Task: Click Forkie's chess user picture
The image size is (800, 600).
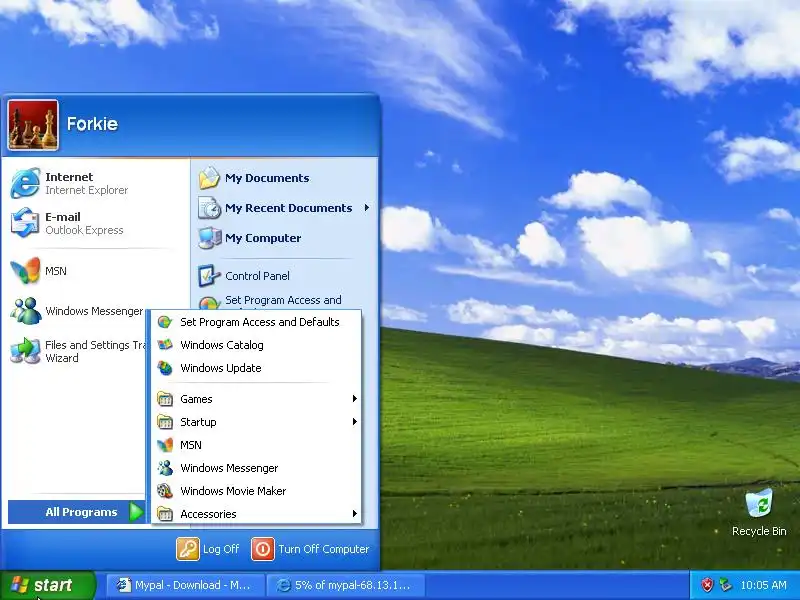Action: (x=33, y=125)
